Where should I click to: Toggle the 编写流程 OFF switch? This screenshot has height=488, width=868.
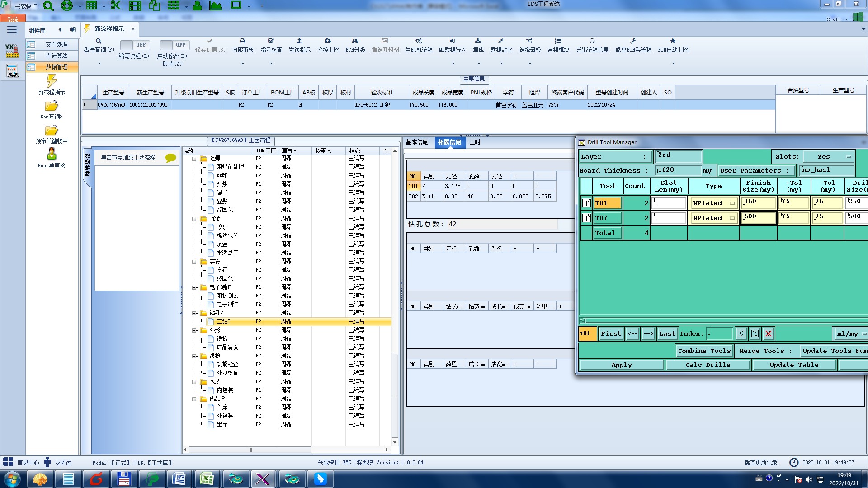coord(134,45)
